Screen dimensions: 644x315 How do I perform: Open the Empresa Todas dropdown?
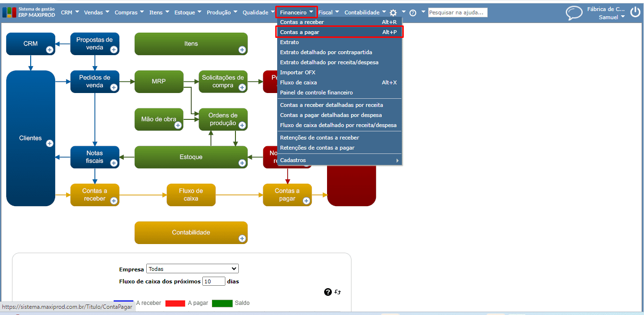[x=192, y=269]
